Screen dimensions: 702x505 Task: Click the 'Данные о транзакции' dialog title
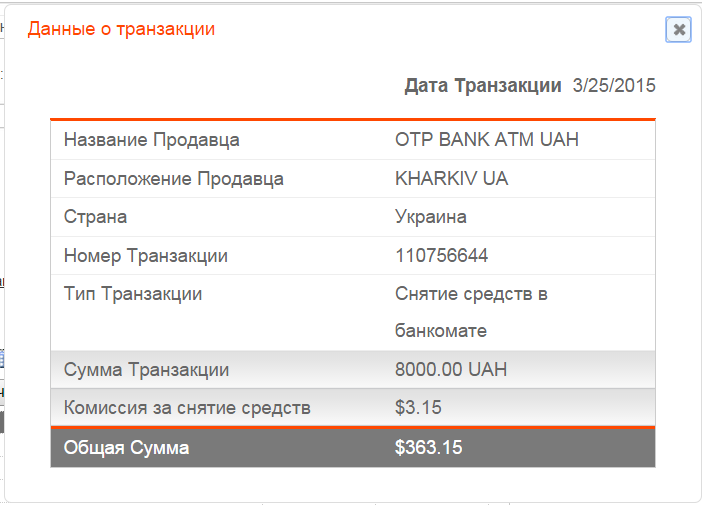tap(121, 29)
